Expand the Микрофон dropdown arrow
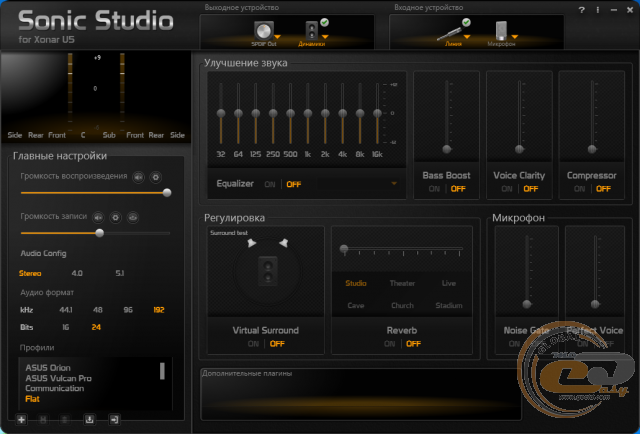The height and width of the screenshot is (434, 640). click(515, 37)
